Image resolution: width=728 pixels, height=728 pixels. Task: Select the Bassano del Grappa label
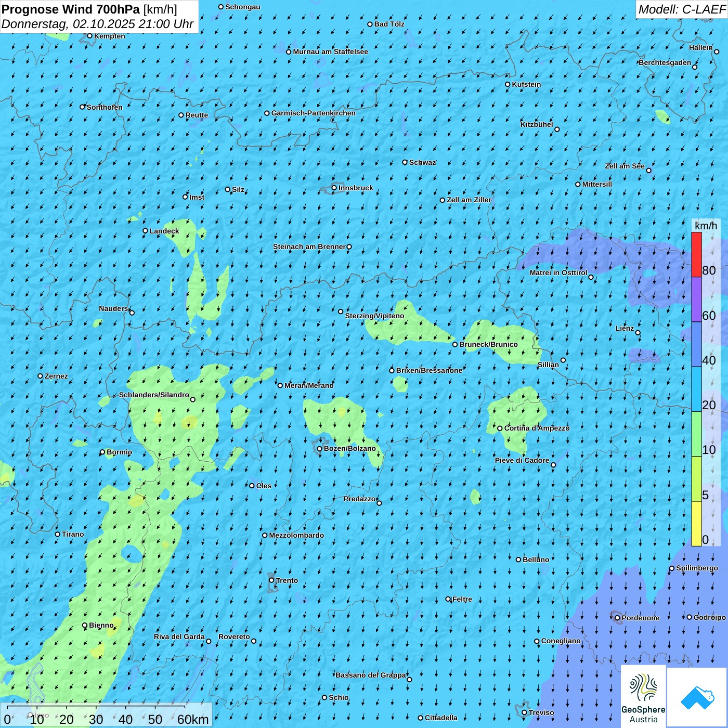coord(371,675)
